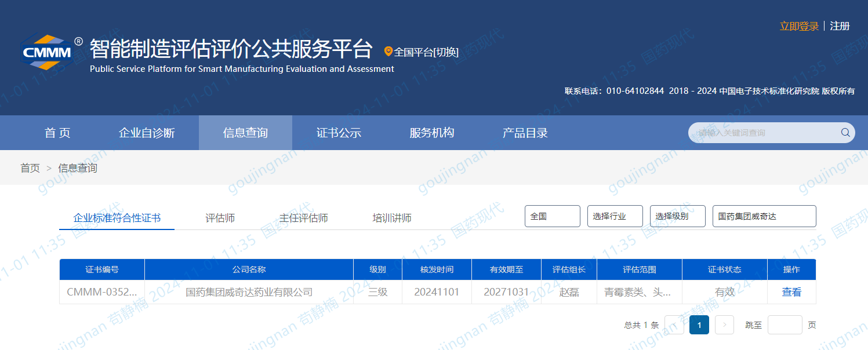868x350 pixels.
Task: Switch to the 评估师 tab
Action: (220, 218)
